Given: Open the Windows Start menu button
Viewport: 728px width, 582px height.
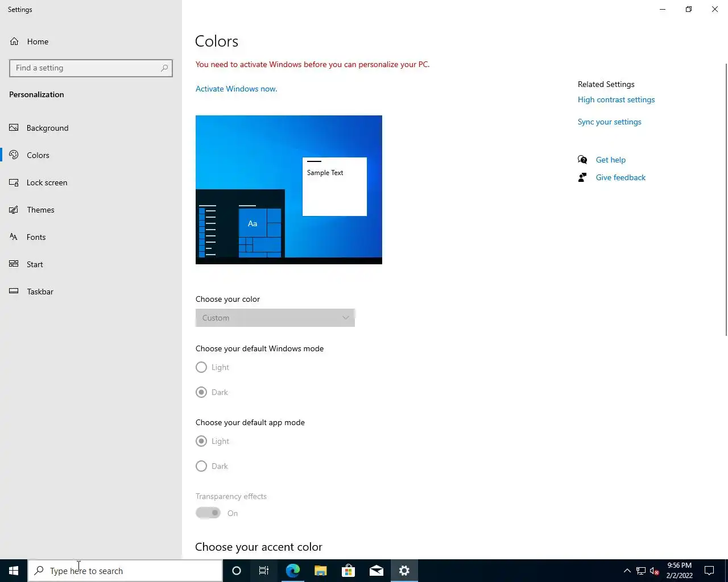Looking at the screenshot, I should click(x=14, y=571).
